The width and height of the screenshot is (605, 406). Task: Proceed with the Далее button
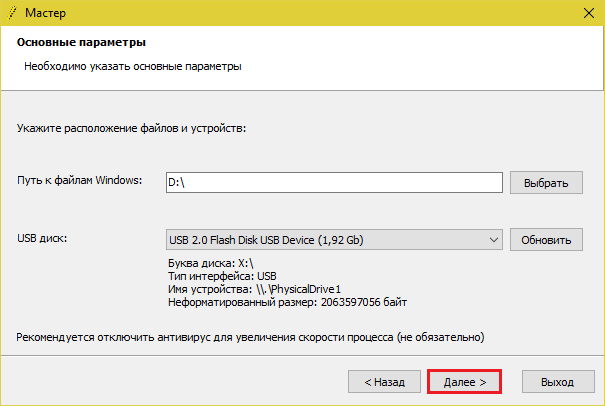point(464,382)
